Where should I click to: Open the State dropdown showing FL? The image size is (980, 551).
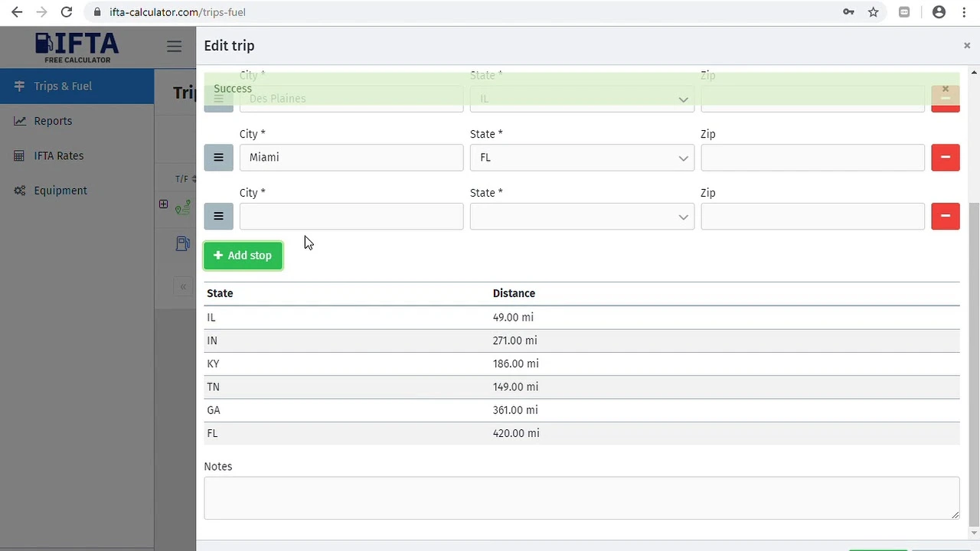coord(581,158)
